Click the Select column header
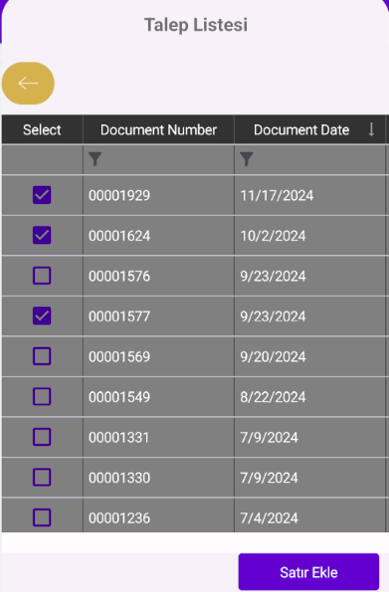Screen dimensions: 389x592 click(x=42, y=130)
